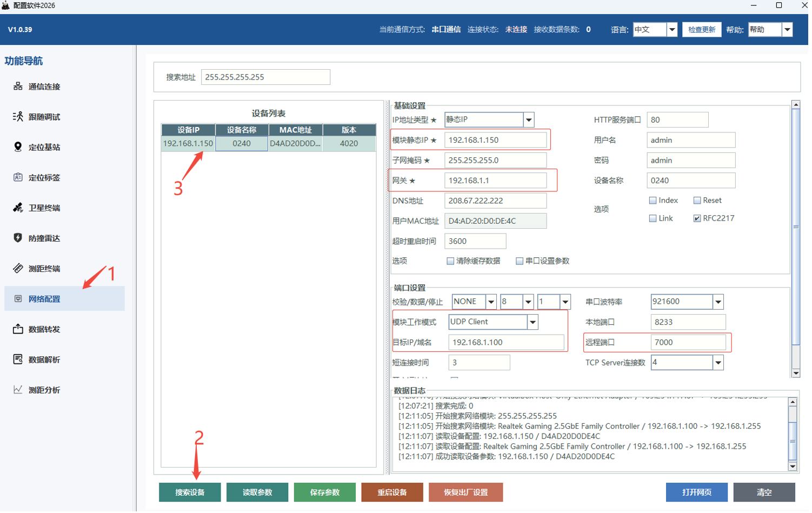
Task: Click the 网关 gateway input field
Action: coord(495,181)
